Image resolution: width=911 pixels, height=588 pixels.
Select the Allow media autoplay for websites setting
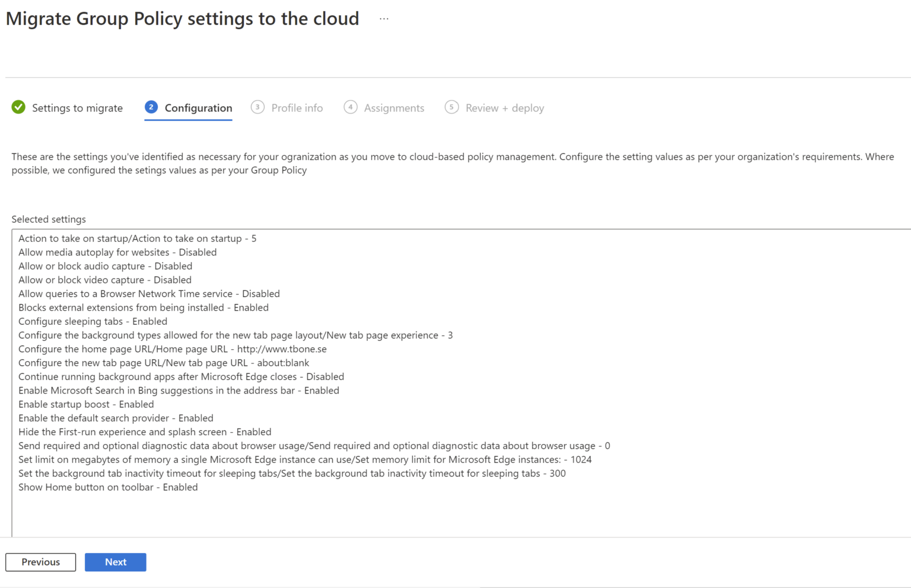pos(117,252)
